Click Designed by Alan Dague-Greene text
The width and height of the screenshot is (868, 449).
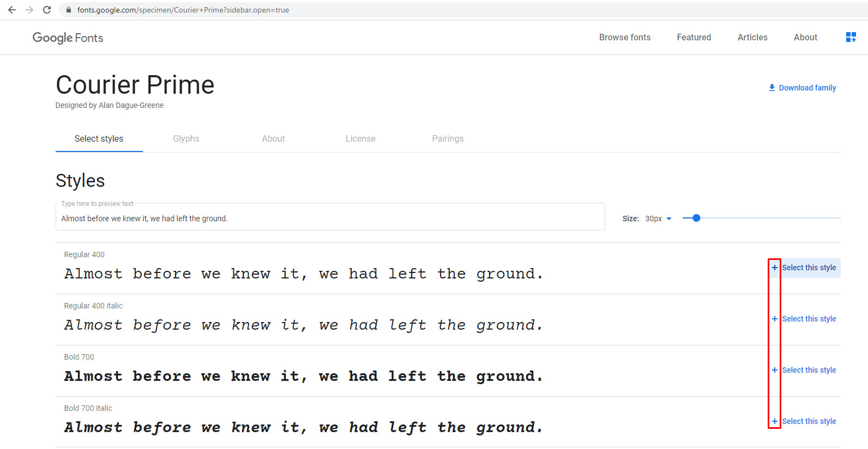(x=109, y=105)
